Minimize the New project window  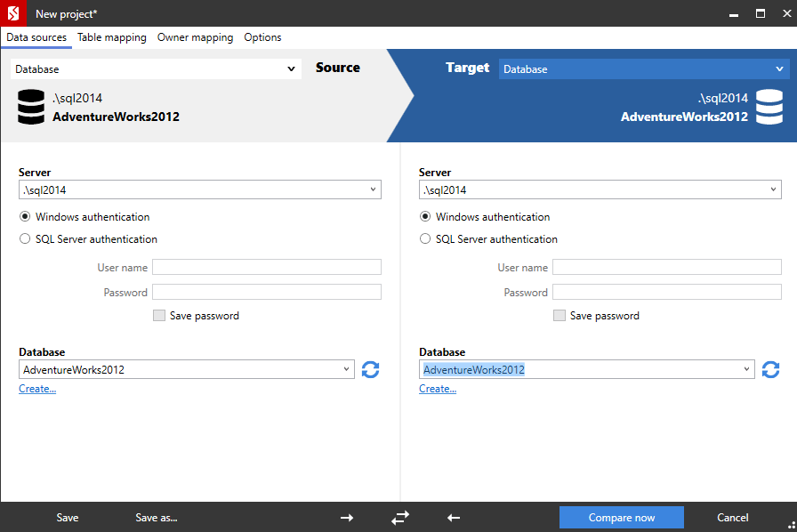pos(734,13)
